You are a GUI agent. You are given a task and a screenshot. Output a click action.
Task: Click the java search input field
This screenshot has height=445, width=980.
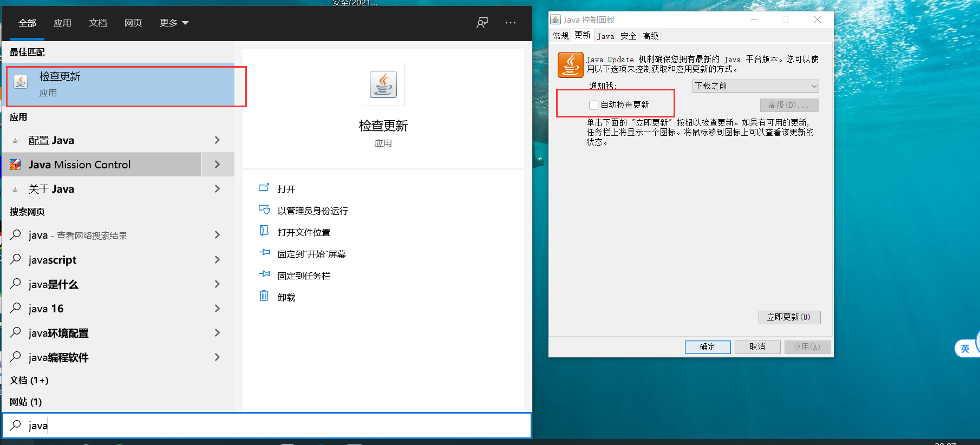coord(267,426)
